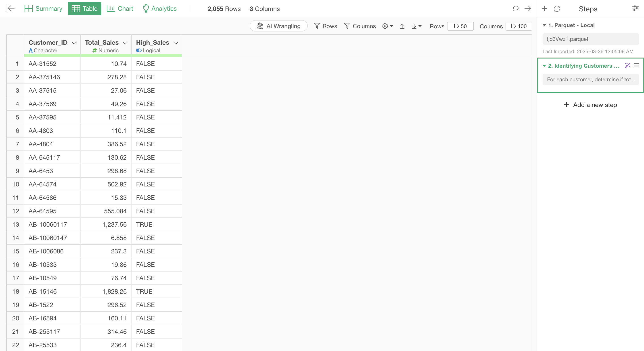Collapse the Parquet - Local step

pos(544,25)
